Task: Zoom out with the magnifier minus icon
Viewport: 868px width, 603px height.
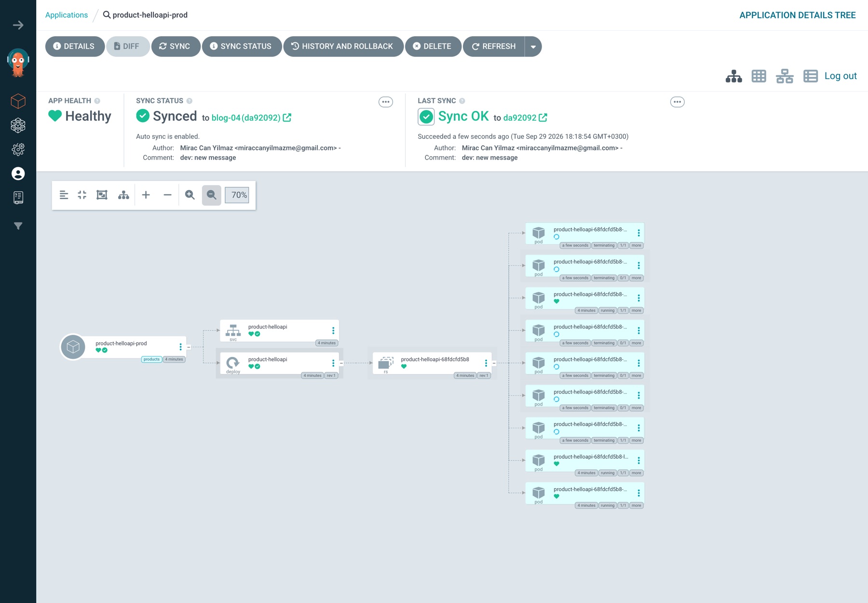Action: click(x=212, y=195)
